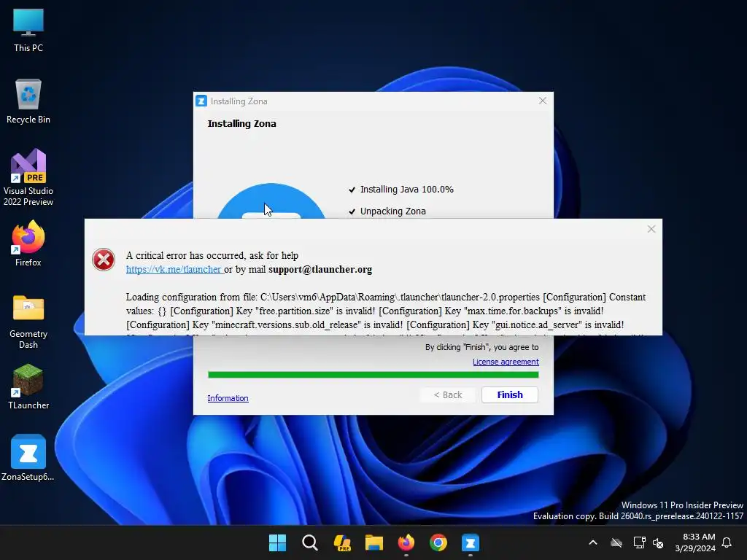The width and height of the screenshot is (747, 560).
Task: Open the Windows Start menu
Action: pos(277,542)
